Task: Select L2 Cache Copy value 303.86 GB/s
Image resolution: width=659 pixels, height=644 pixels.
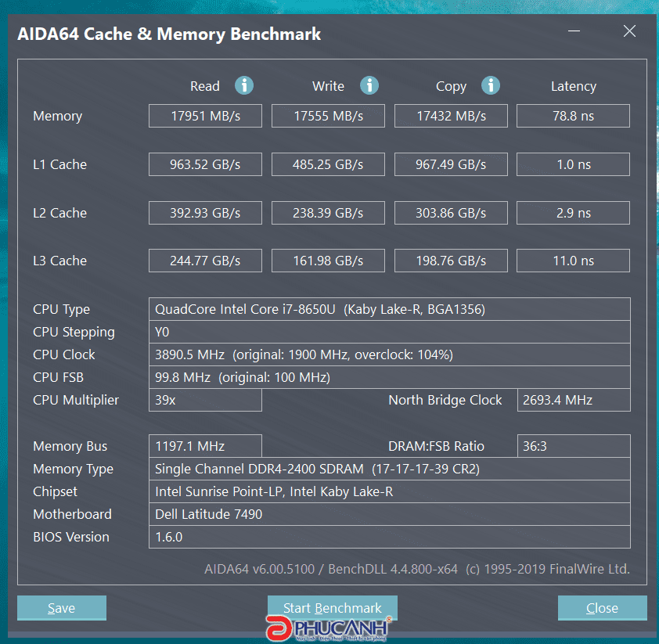Action: 451,213
